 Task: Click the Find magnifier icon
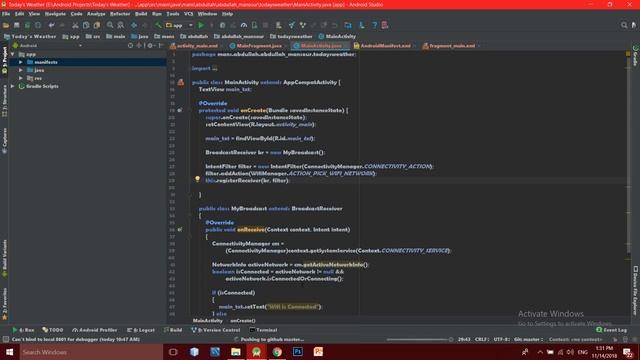pyautogui.click(x=110, y=25)
